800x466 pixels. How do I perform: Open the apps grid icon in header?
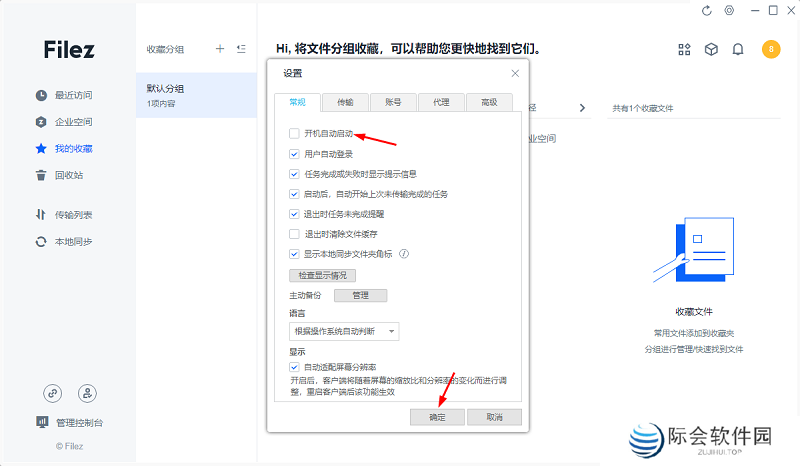click(684, 49)
